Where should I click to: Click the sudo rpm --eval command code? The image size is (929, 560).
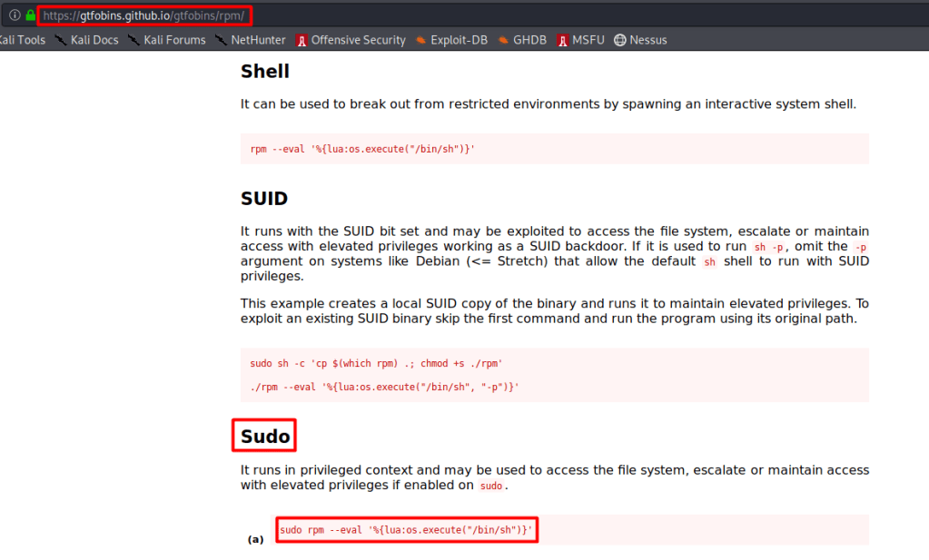(x=406, y=530)
